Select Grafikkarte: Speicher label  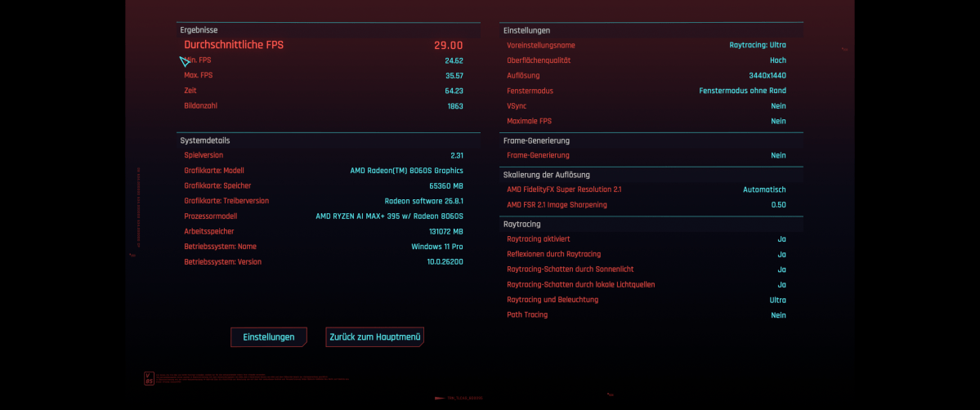(x=217, y=185)
